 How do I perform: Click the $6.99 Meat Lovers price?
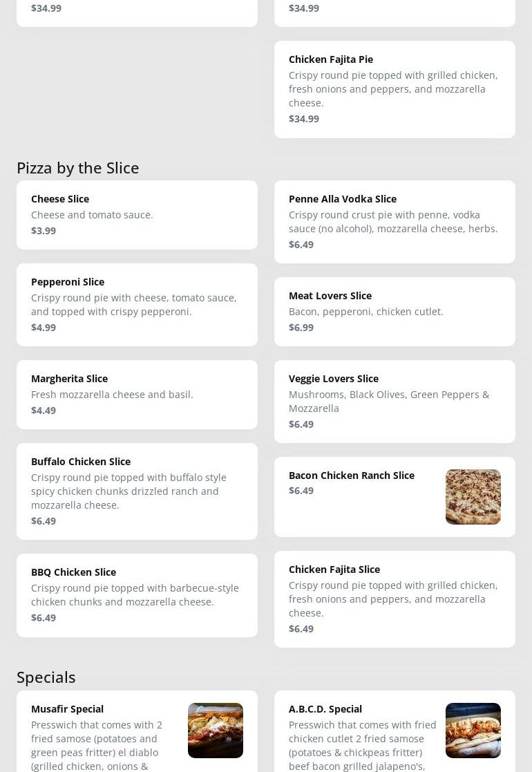tap(301, 327)
